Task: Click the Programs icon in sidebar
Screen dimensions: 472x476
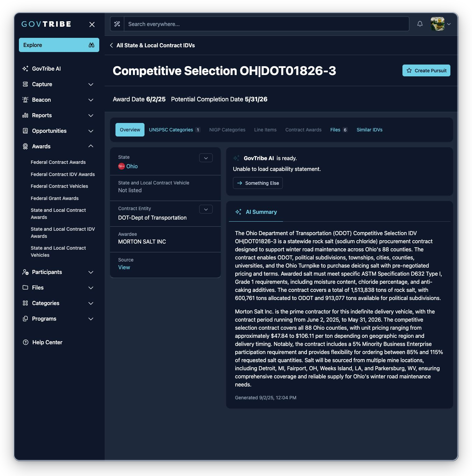Action: point(25,319)
